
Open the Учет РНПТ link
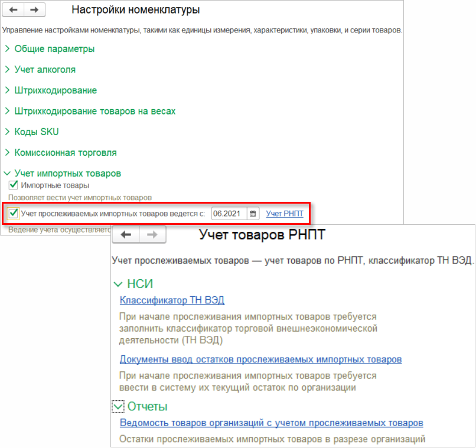[x=285, y=214]
